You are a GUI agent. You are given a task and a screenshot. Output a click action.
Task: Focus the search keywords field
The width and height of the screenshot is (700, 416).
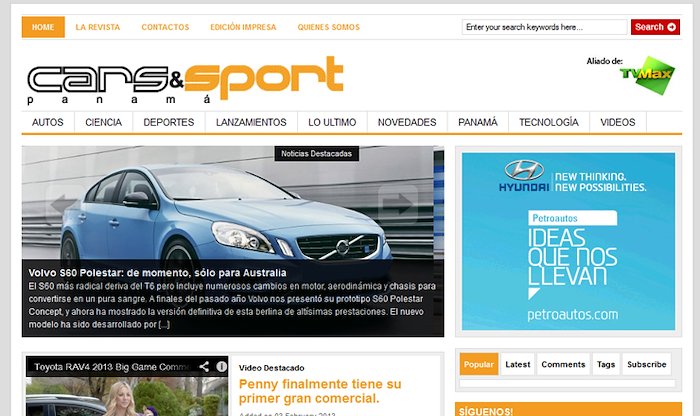point(544,27)
